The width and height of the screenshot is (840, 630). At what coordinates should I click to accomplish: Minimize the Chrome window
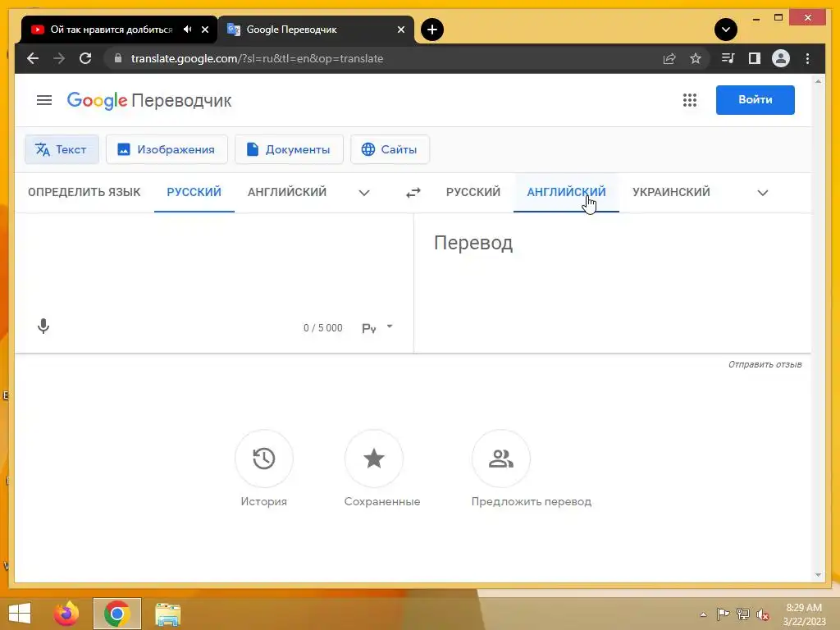point(756,18)
